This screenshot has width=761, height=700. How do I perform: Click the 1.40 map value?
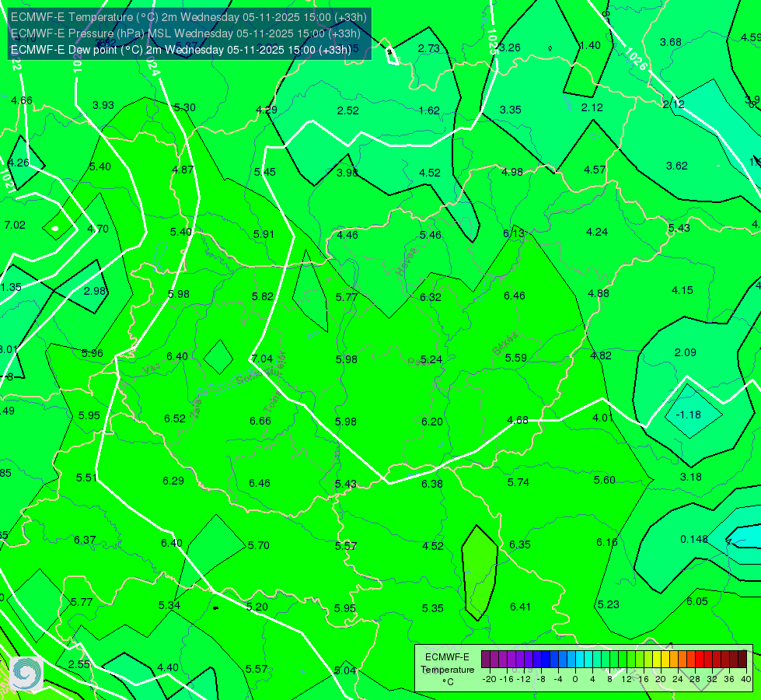[x=590, y=46]
